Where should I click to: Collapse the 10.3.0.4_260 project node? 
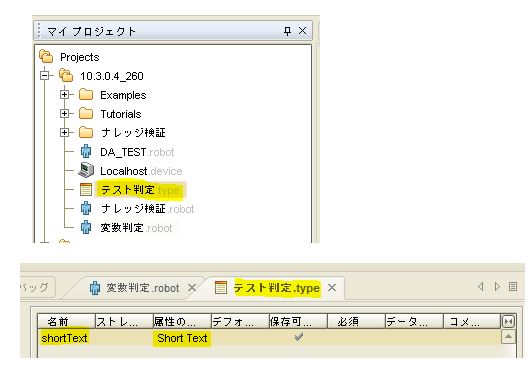[44, 75]
